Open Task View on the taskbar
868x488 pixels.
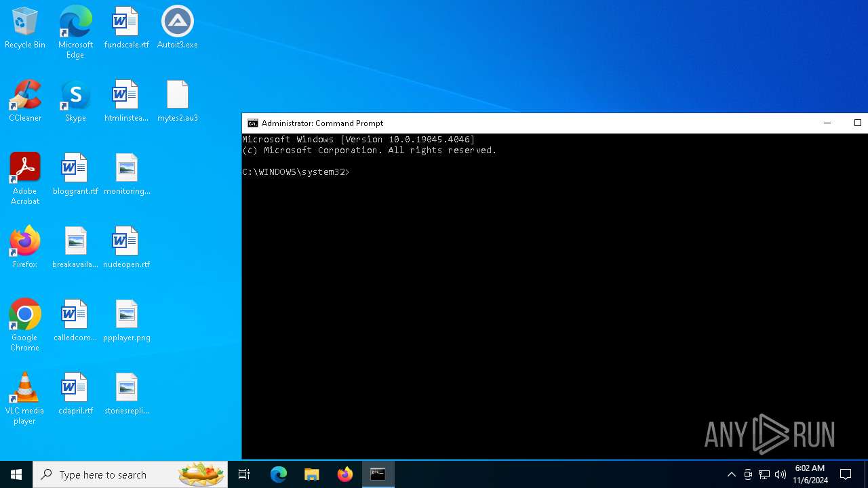(244, 474)
